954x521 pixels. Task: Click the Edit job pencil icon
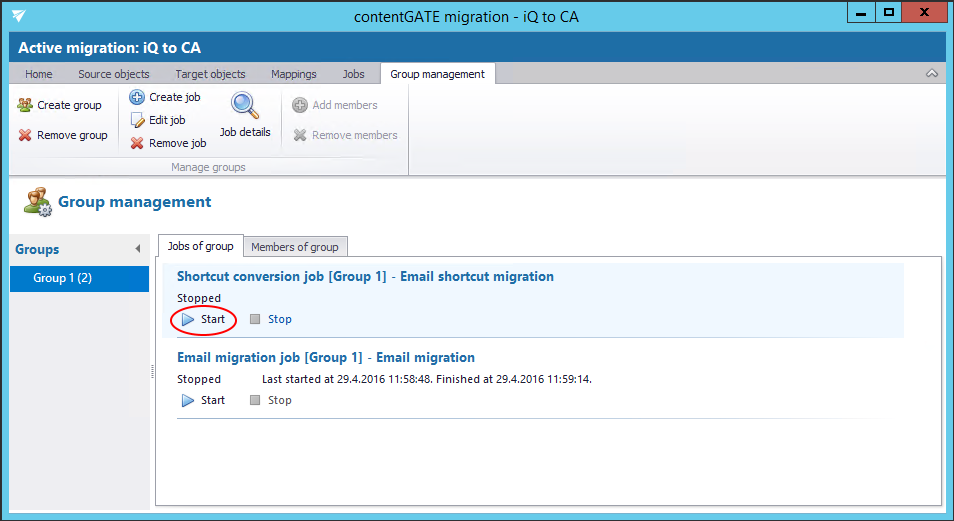tap(137, 120)
